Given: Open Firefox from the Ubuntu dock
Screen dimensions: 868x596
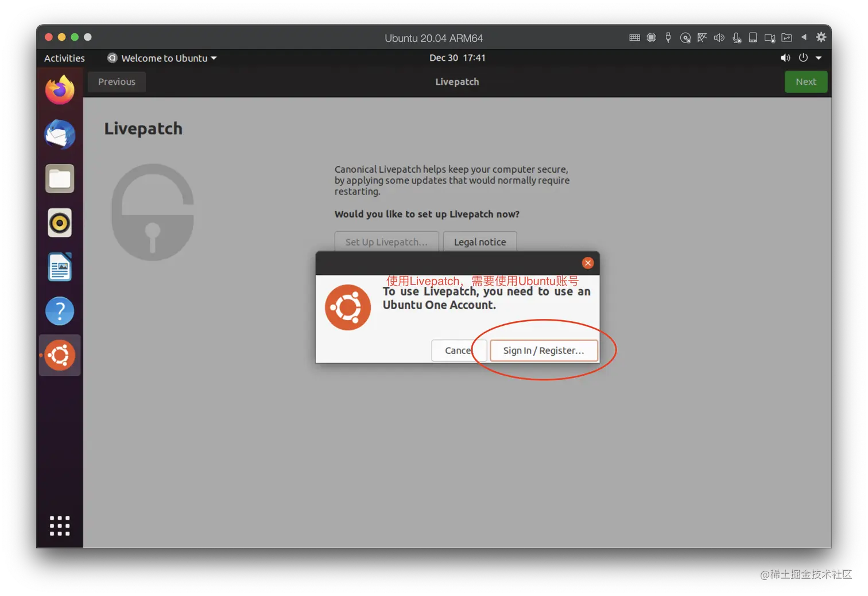Looking at the screenshot, I should [x=60, y=90].
